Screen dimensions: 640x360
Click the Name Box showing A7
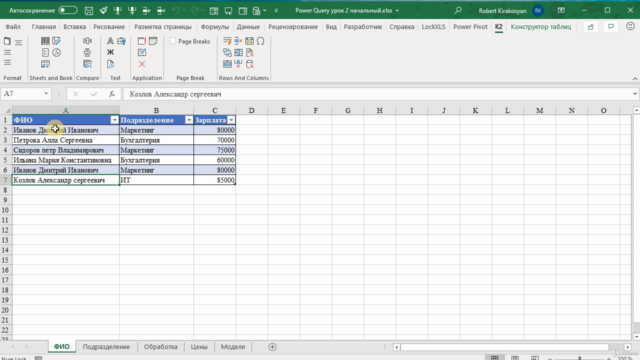tap(22, 94)
